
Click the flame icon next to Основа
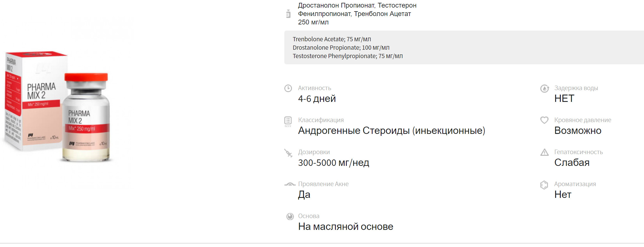(x=290, y=216)
